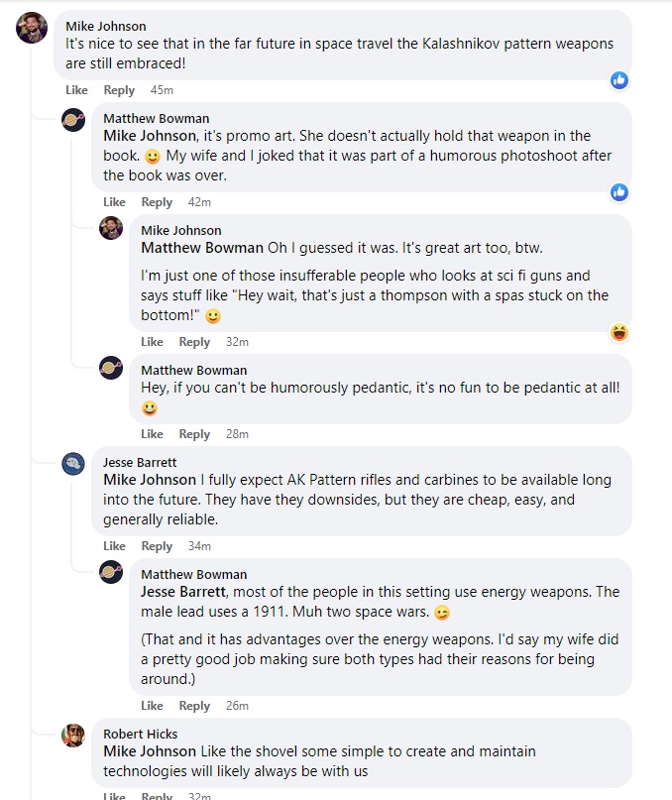The image size is (672, 800).
Task: Click Mike Johnson's avatar on the top comment
Action: (32, 28)
